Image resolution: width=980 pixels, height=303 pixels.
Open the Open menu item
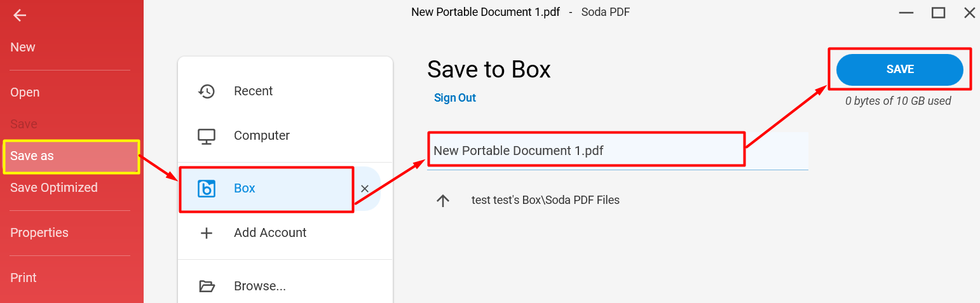(x=25, y=93)
